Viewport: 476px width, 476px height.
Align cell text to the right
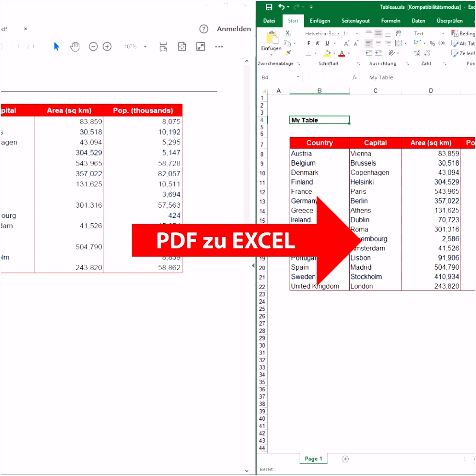pos(388,43)
